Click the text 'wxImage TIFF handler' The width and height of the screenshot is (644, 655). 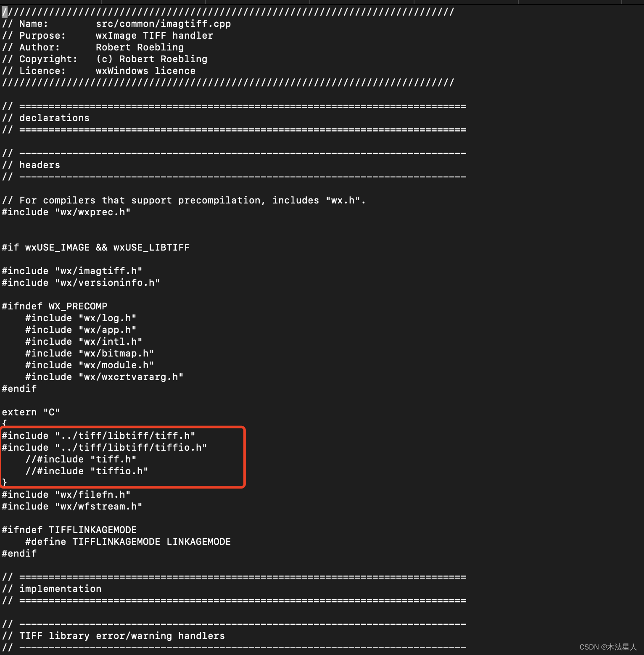point(154,36)
